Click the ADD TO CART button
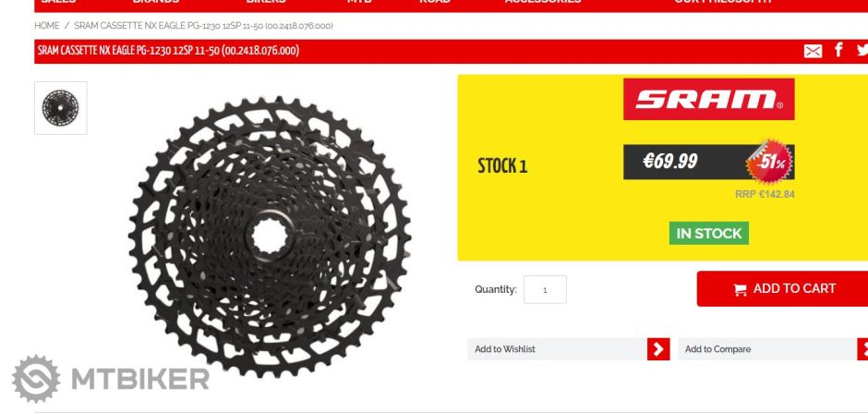 (x=782, y=288)
